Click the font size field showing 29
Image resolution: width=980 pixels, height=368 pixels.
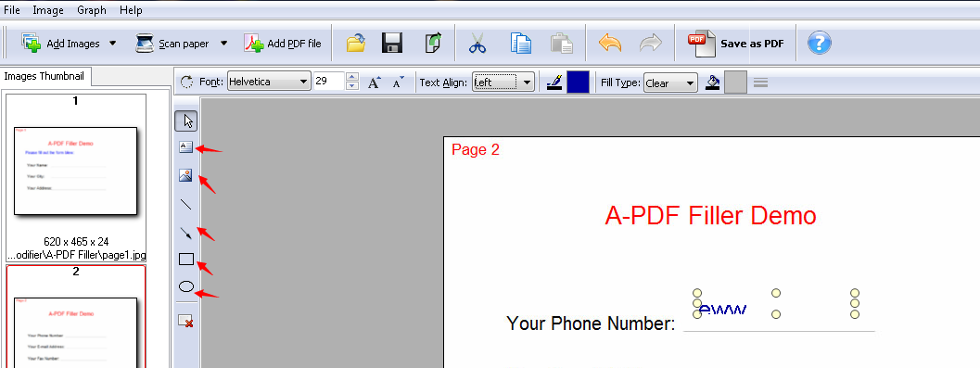(329, 82)
